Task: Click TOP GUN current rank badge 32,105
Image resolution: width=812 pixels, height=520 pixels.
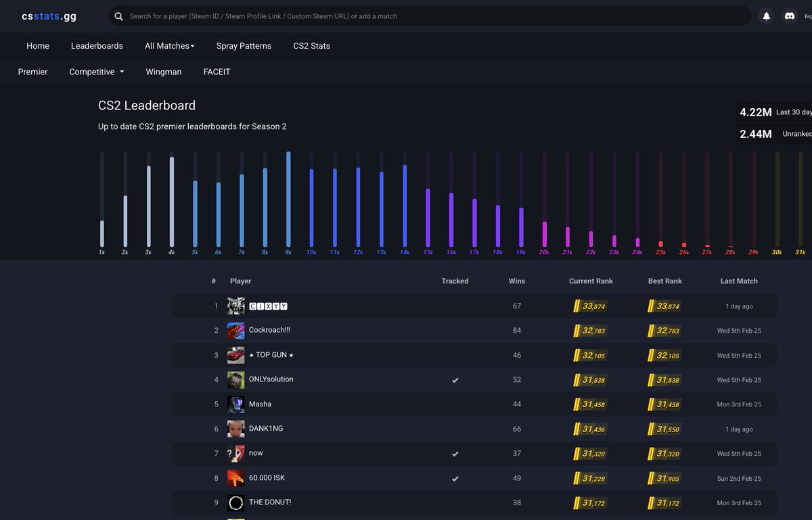Action: click(x=590, y=355)
